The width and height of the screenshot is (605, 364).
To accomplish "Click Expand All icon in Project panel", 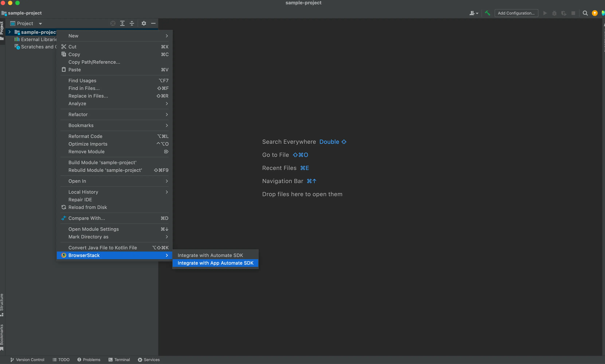I will (x=122, y=23).
